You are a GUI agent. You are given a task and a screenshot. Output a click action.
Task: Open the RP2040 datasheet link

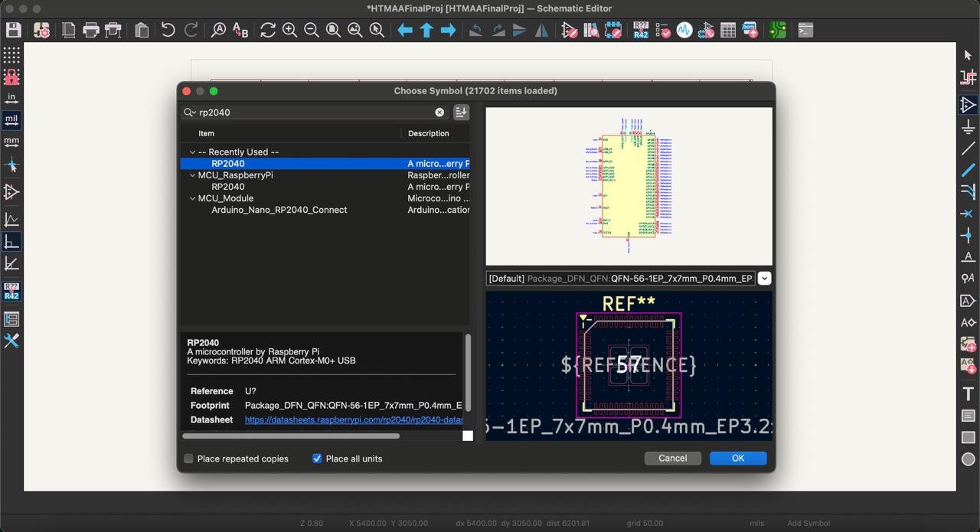pos(354,420)
